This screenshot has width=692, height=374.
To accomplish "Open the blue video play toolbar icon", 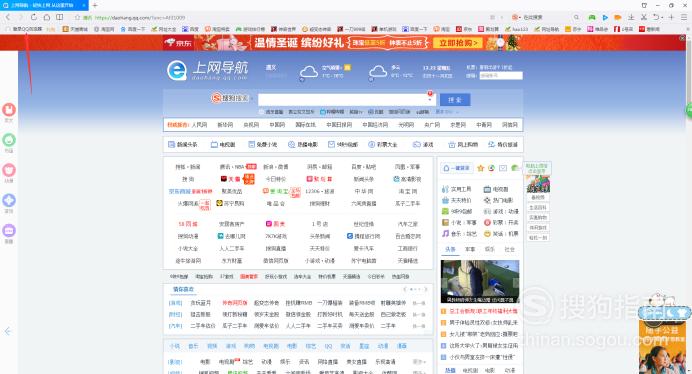I will coord(605,17).
